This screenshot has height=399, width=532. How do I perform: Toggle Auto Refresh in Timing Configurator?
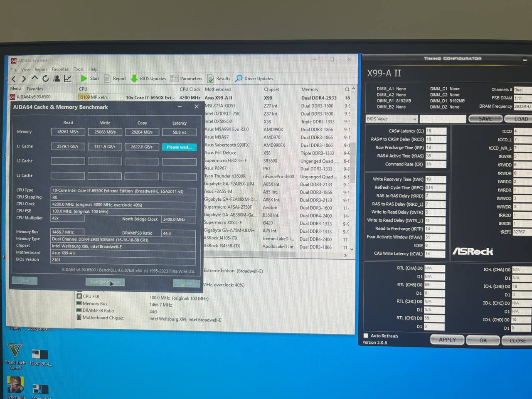click(366, 336)
